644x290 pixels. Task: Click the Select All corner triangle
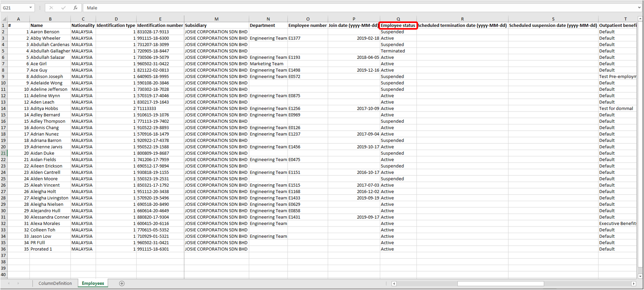click(x=4, y=19)
